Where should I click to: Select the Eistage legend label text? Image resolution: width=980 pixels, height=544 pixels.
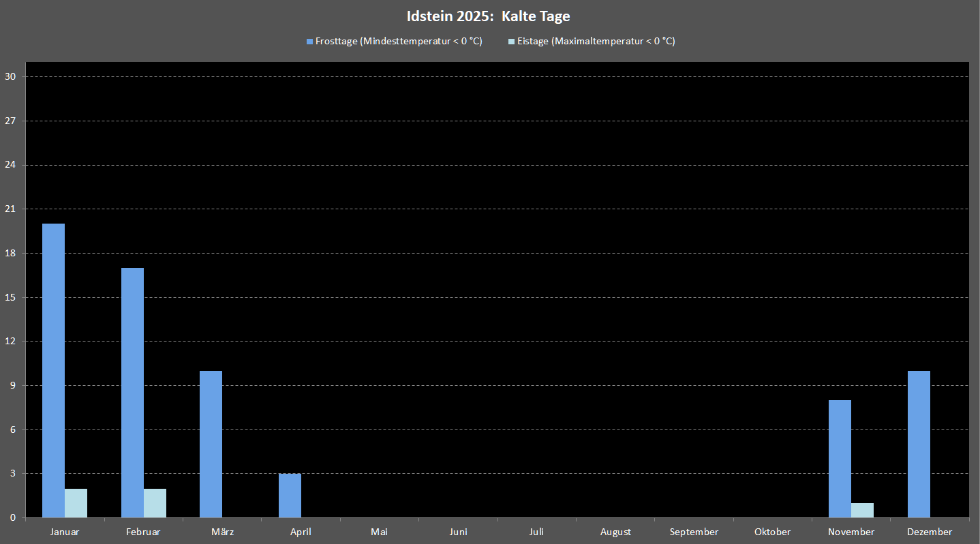pyautogui.click(x=596, y=41)
